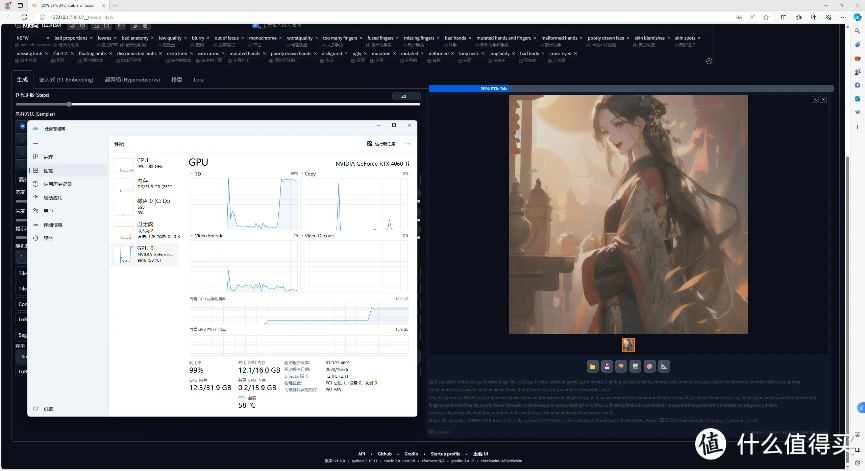Remove the "bad anatomy" negative prompt tag
Viewport: 865px width, 471px height.
(x=152, y=38)
